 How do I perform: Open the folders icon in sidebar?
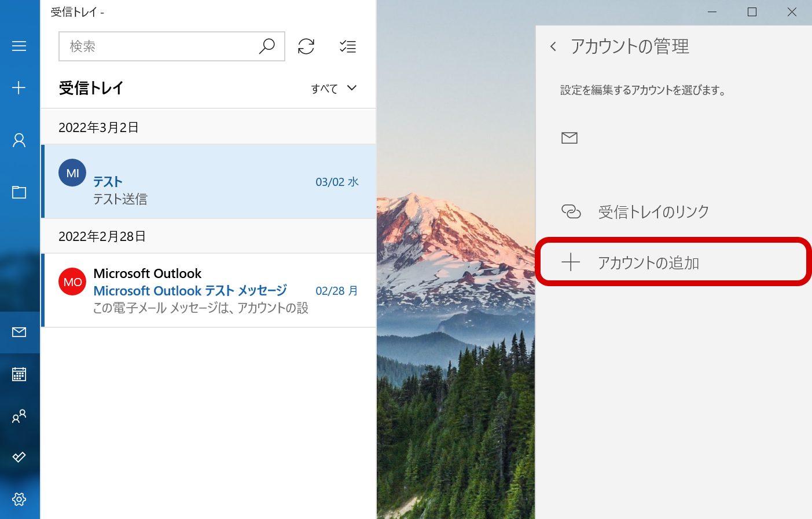19,192
